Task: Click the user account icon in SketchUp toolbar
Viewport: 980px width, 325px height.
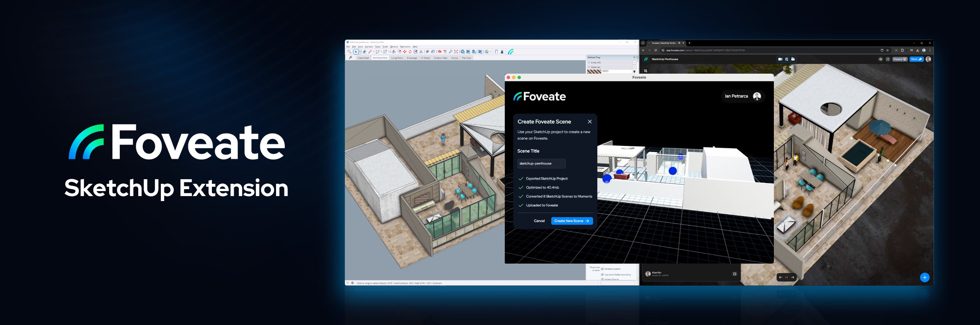Action: (x=502, y=52)
